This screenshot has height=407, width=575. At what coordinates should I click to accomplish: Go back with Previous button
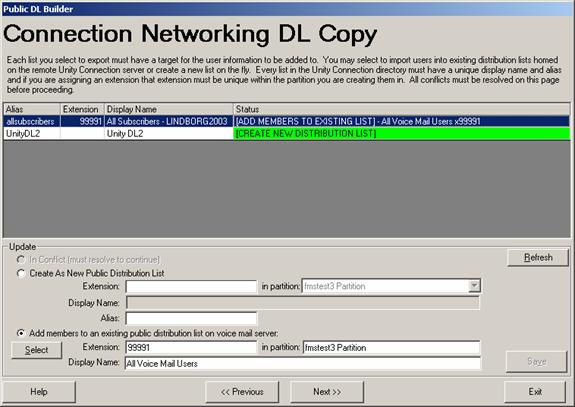pyautogui.click(x=242, y=392)
